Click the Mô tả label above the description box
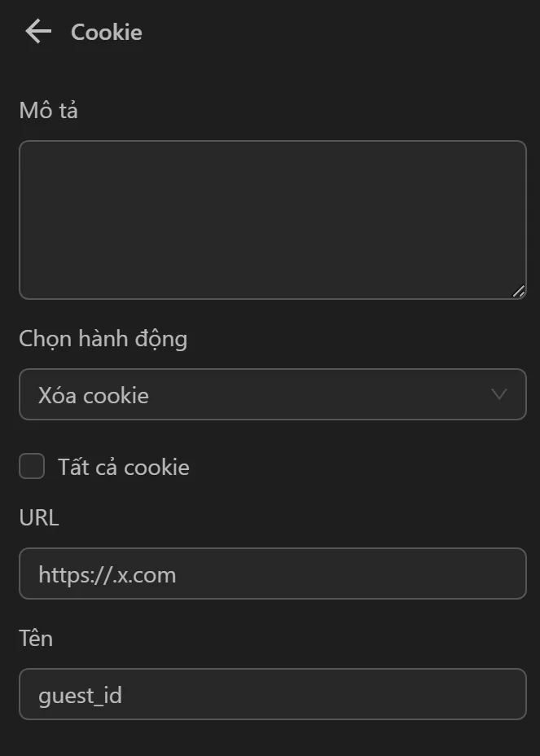 pyautogui.click(x=47, y=110)
